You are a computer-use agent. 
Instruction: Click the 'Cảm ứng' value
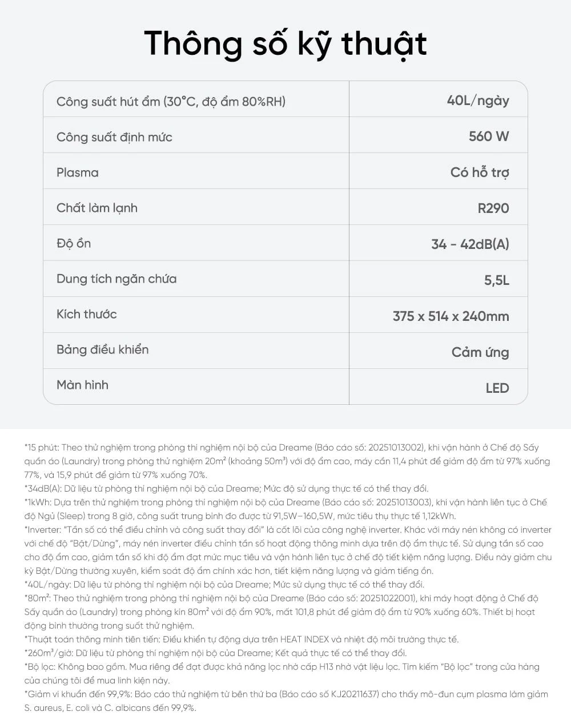coord(480,352)
